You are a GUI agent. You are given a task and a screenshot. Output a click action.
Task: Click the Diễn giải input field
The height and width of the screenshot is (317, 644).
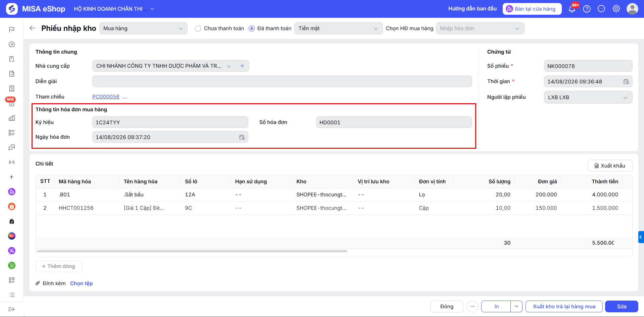[x=282, y=81]
